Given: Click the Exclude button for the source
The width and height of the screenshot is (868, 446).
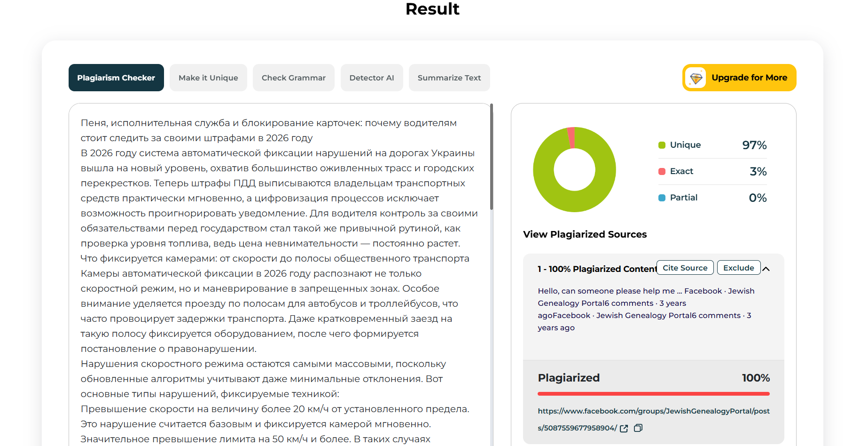Looking at the screenshot, I should pos(738,268).
